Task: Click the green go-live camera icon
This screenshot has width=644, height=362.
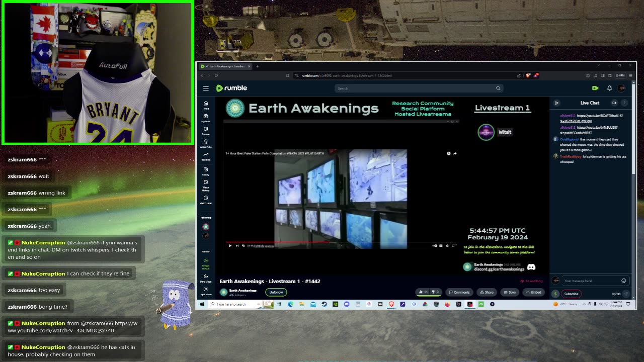Action: (x=595, y=88)
